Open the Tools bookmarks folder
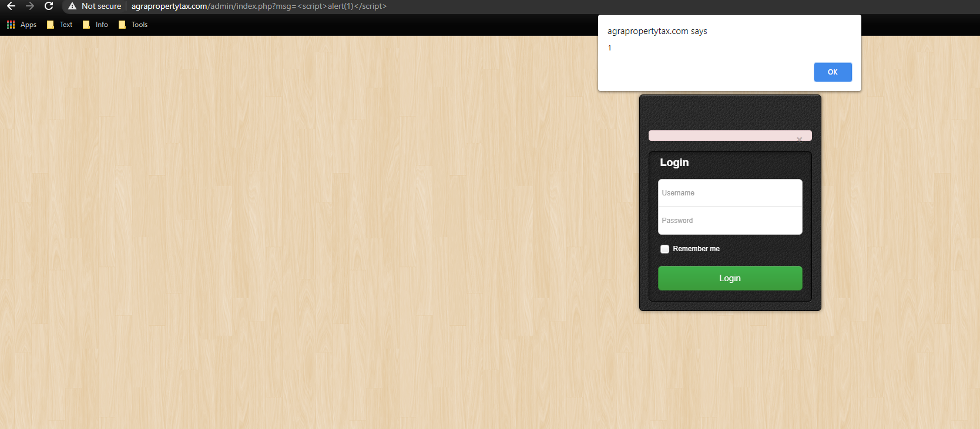Viewport: 980px width, 429px height. point(133,25)
